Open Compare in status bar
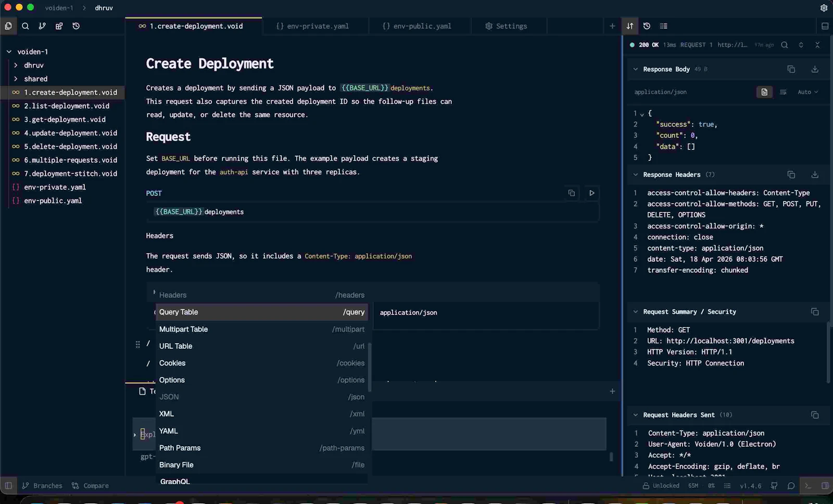The width and height of the screenshot is (833, 504). tap(91, 486)
